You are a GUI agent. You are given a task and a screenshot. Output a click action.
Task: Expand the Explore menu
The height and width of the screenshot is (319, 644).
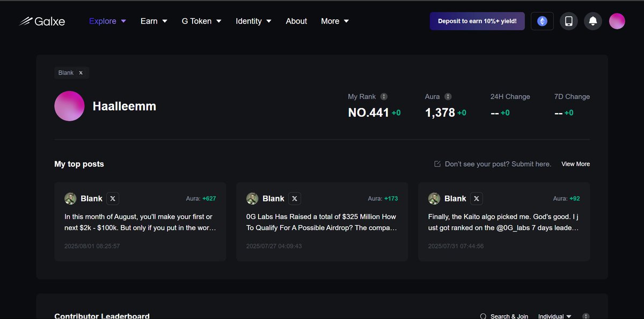coord(107,21)
